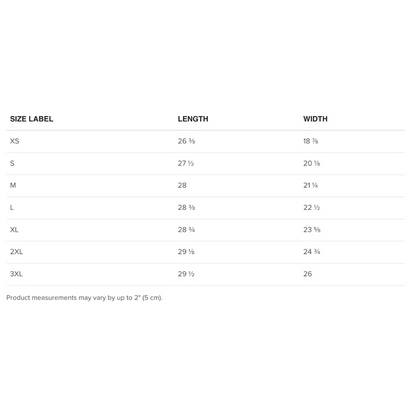Select the M size row label
This screenshot has height=416, width=416.
click(x=13, y=185)
